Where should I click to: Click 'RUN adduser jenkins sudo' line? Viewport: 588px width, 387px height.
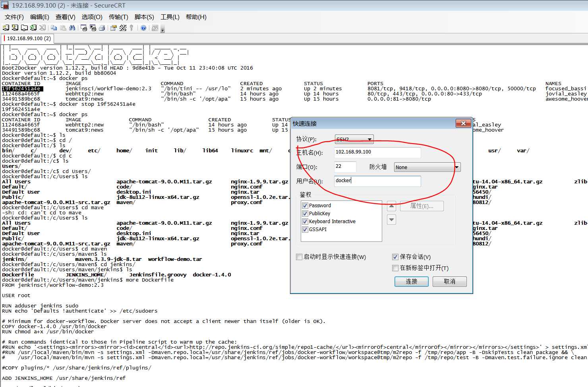point(40,306)
